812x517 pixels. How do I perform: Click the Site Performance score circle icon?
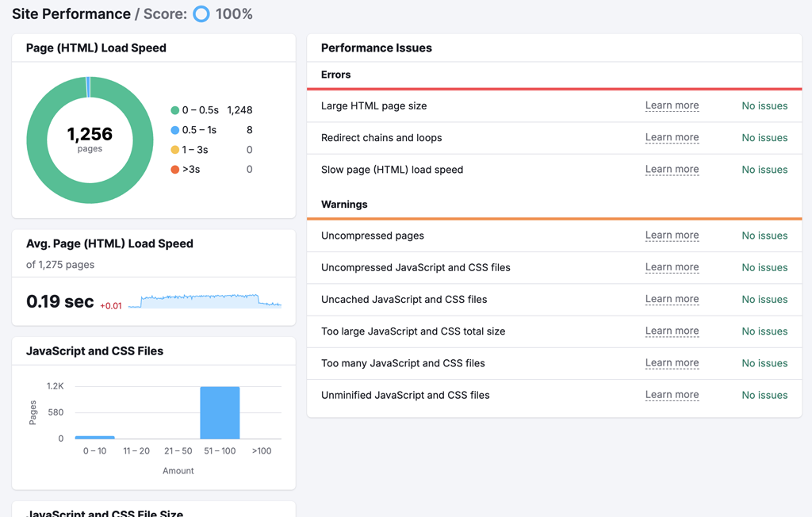[x=201, y=14]
